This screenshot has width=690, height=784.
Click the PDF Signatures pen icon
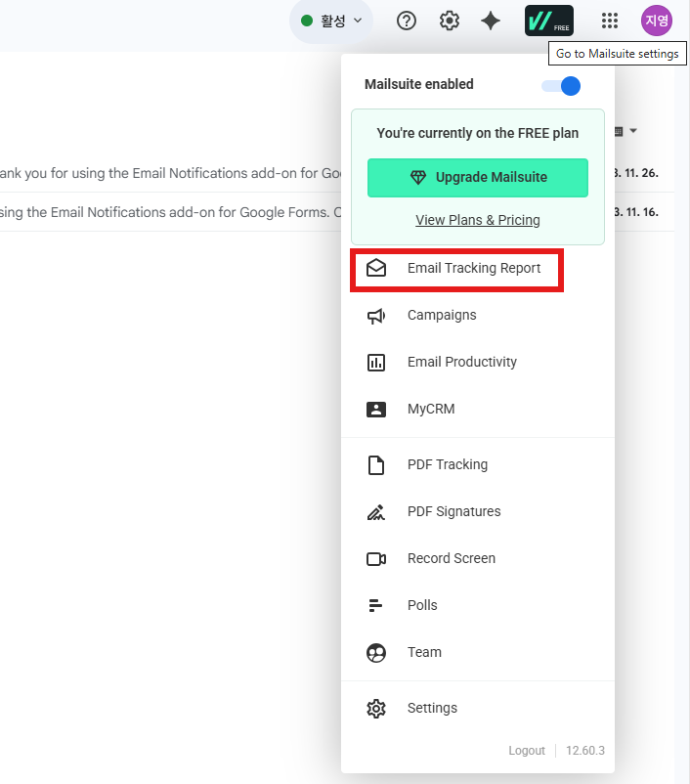pyautogui.click(x=376, y=512)
